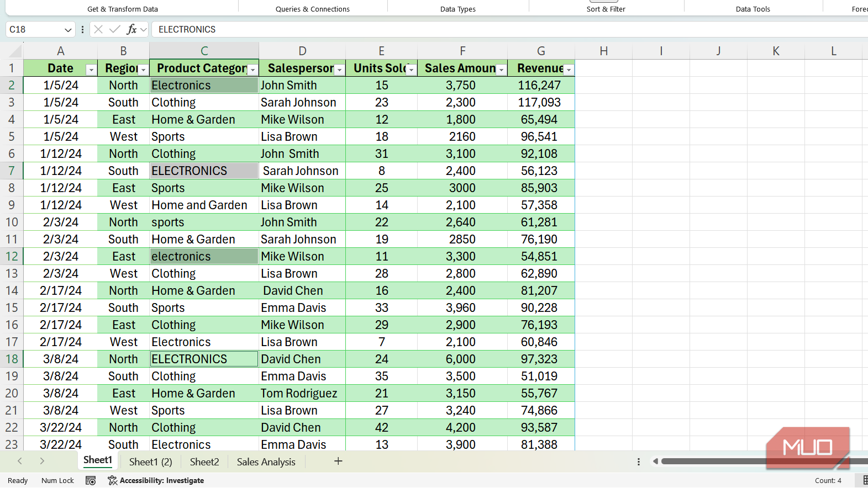This screenshot has height=488, width=868.
Task: Add a new sheet with plus icon
Action: point(338,461)
